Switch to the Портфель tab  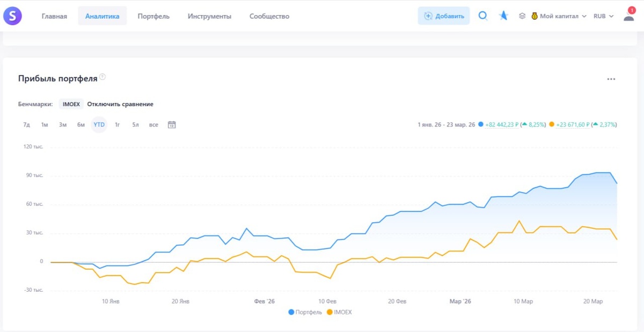tap(153, 16)
